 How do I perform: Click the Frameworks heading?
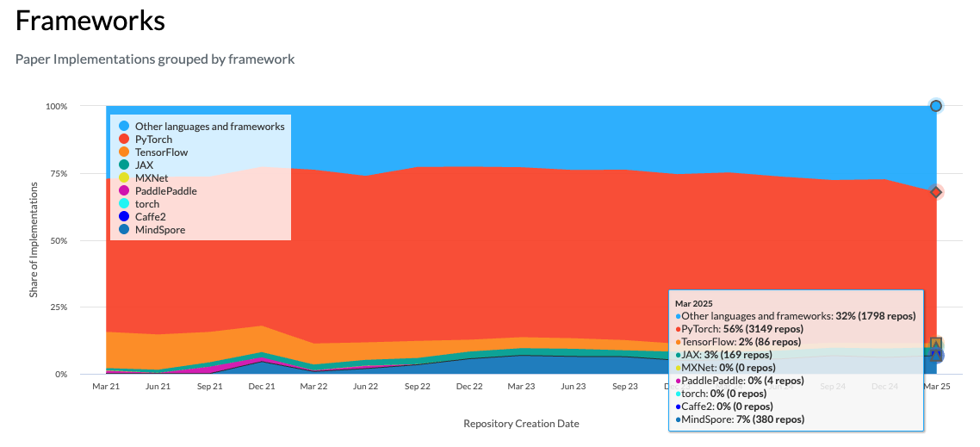coord(90,21)
